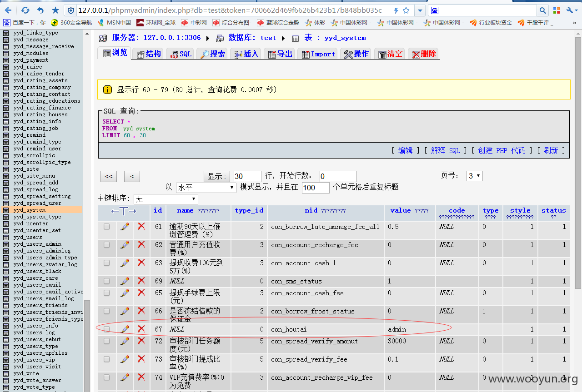Open the 导出 tab
The width and height of the screenshot is (582, 392).
pyautogui.click(x=280, y=54)
